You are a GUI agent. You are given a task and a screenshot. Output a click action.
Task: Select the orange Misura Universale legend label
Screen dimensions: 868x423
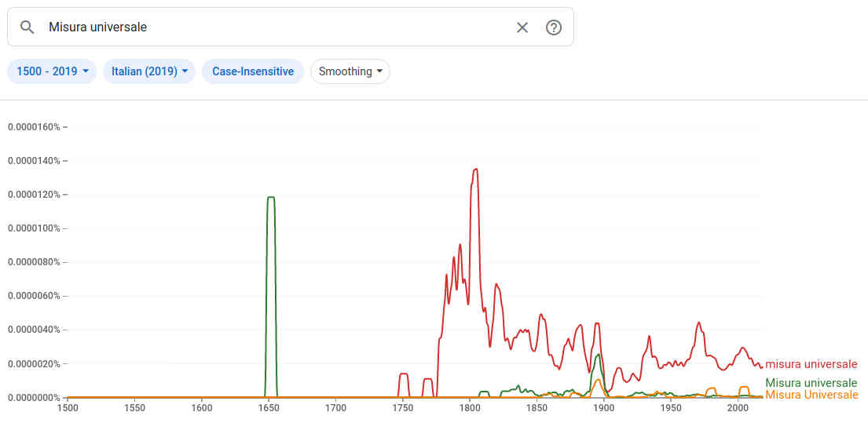(x=811, y=395)
